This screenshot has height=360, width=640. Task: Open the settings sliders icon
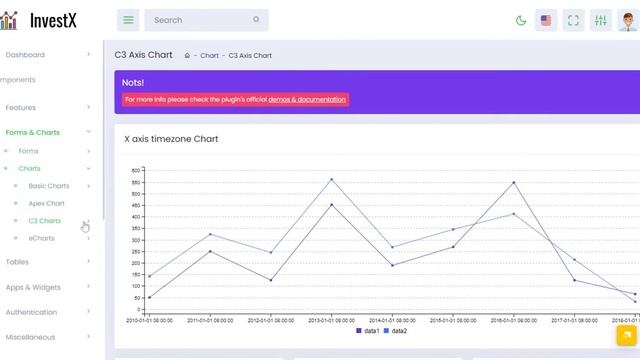pyautogui.click(x=600, y=20)
